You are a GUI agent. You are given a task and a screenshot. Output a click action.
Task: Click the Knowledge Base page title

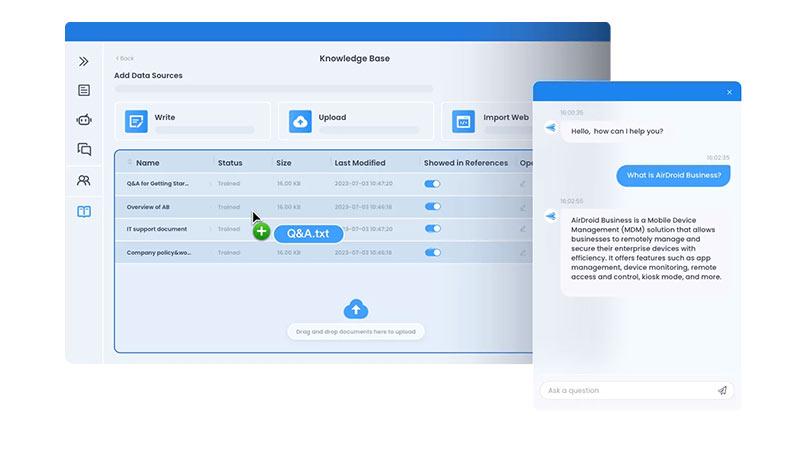(355, 59)
